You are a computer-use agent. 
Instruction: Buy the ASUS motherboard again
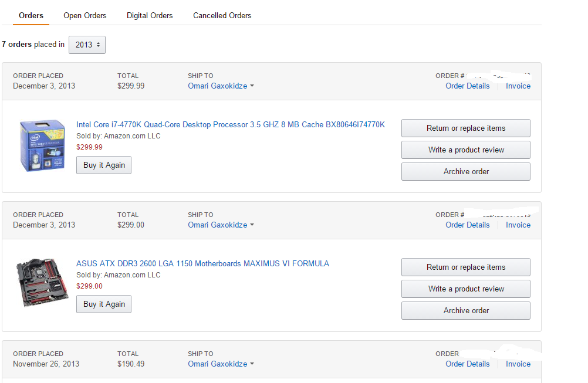(104, 304)
